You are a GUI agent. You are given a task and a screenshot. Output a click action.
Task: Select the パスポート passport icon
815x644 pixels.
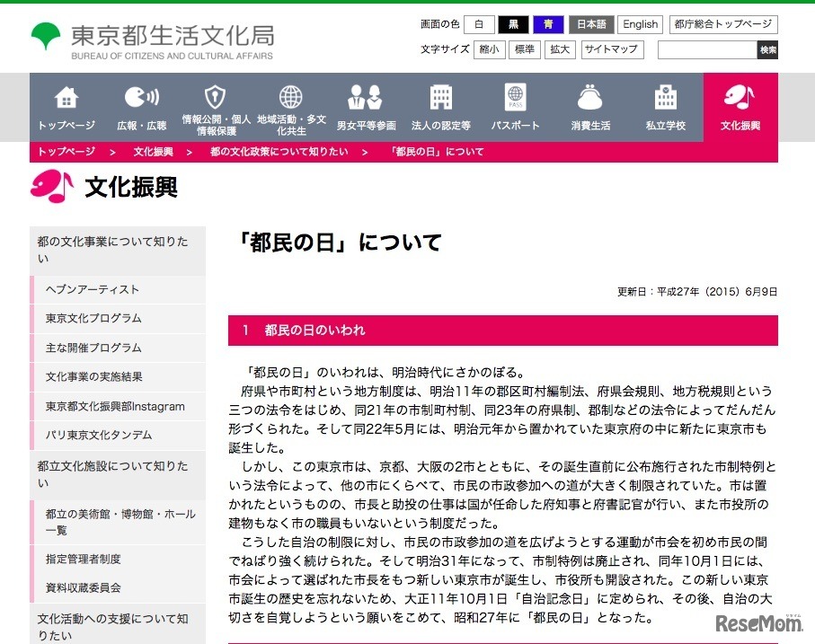tap(516, 97)
